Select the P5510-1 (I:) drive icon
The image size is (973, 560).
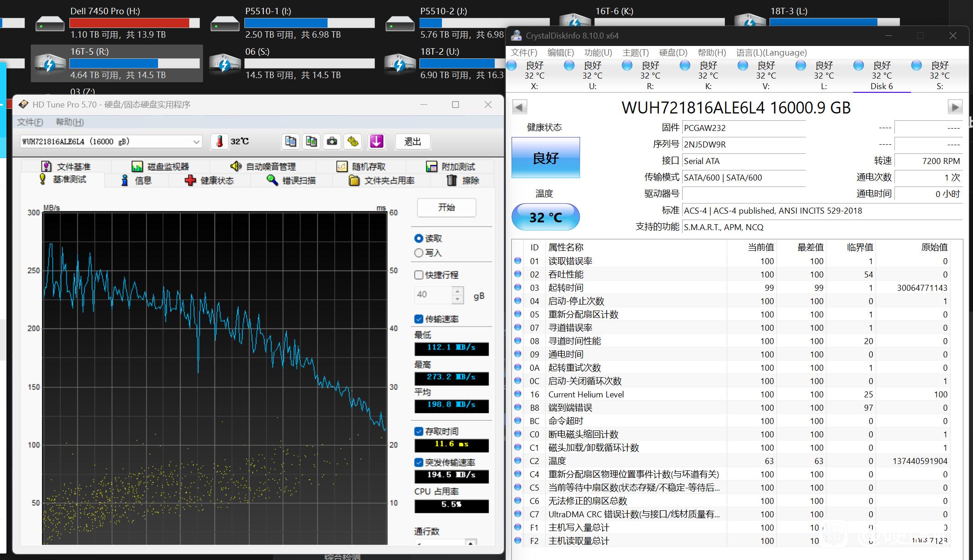click(x=225, y=23)
